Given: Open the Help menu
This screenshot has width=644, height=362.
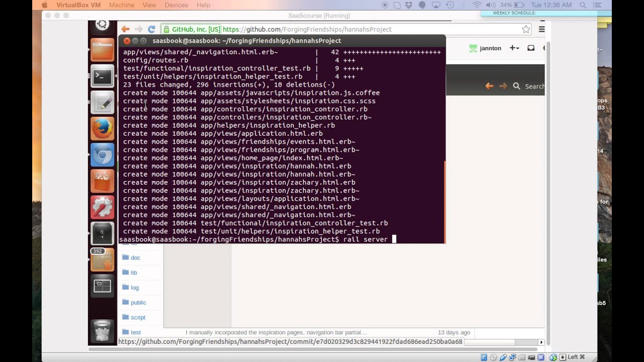Looking at the screenshot, I should tap(203, 5).
